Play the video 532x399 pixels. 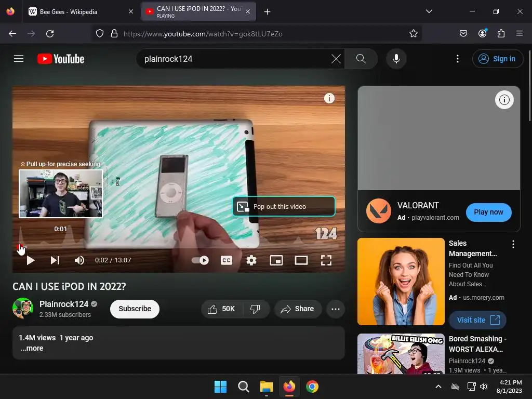click(31, 260)
